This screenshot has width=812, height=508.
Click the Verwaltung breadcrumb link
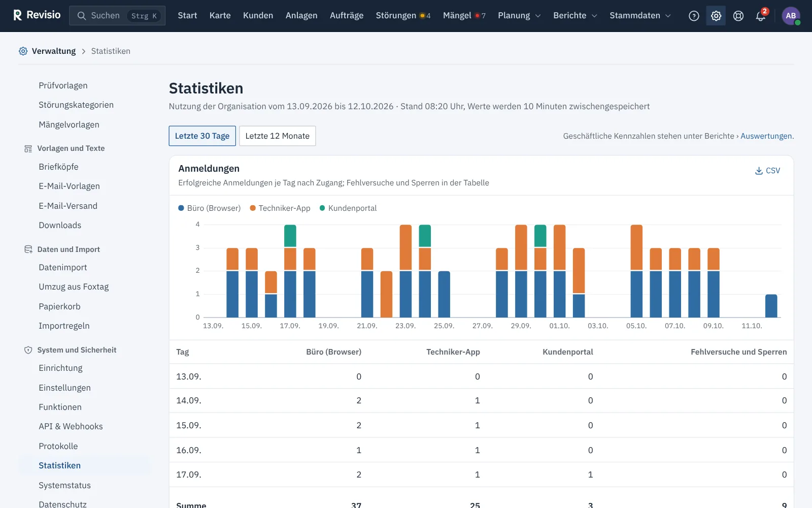click(53, 51)
